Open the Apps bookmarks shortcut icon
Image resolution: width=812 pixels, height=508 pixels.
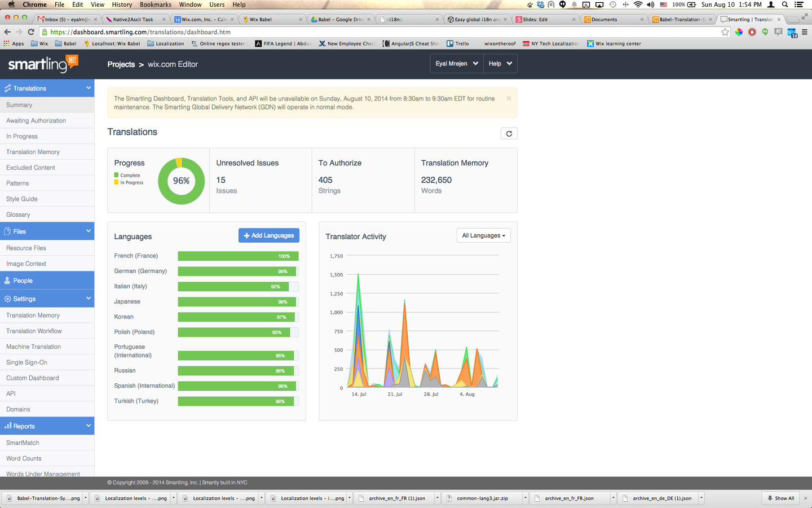[15, 43]
